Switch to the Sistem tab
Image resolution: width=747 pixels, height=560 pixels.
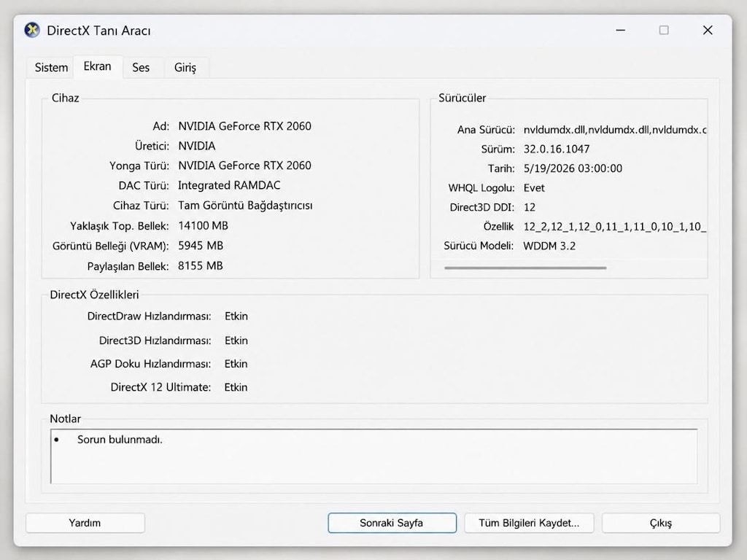(51, 68)
